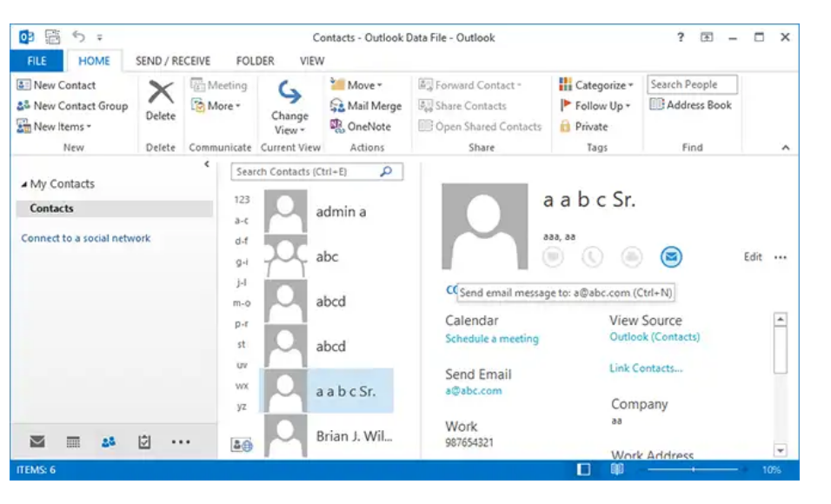831x504 pixels.
Task: Switch to Calendar in navigation bar
Action: [x=73, y=441]
